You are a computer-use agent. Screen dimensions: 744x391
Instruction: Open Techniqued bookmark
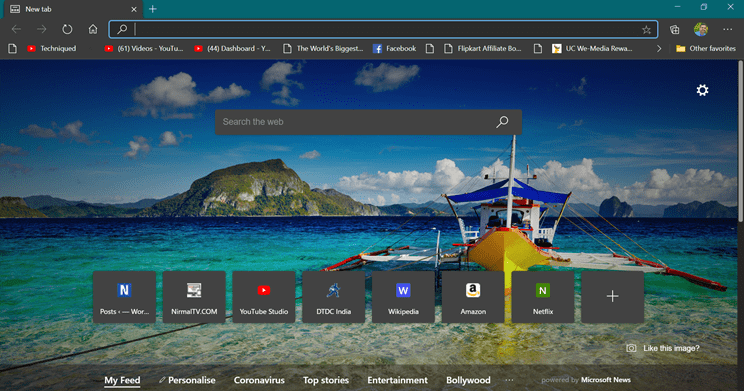click(x=52, y=48)
